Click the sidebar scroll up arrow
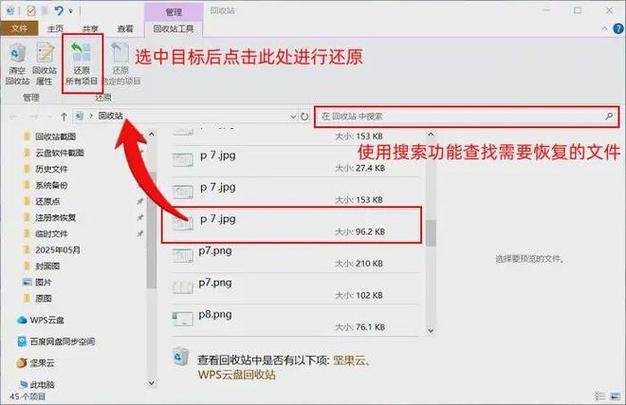 click(x=151, y=134)
